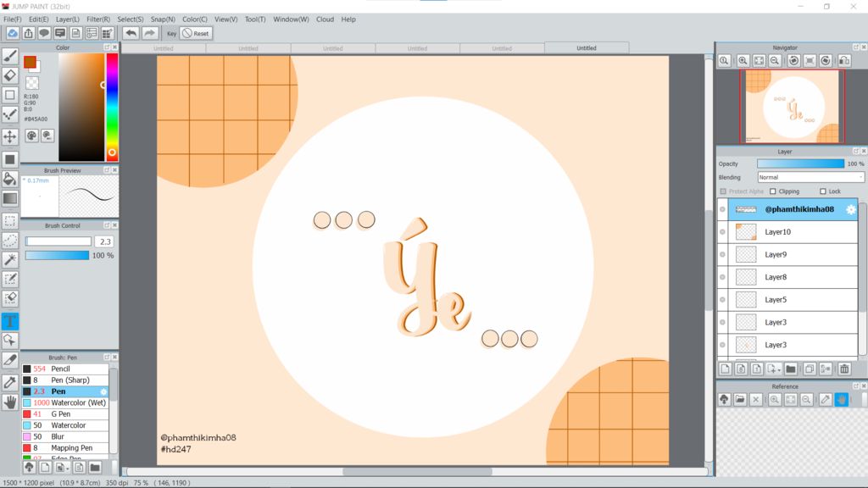Toggle visibility of Layer9
The height and width of the screenshot is (488, 868).
(722, 254)
